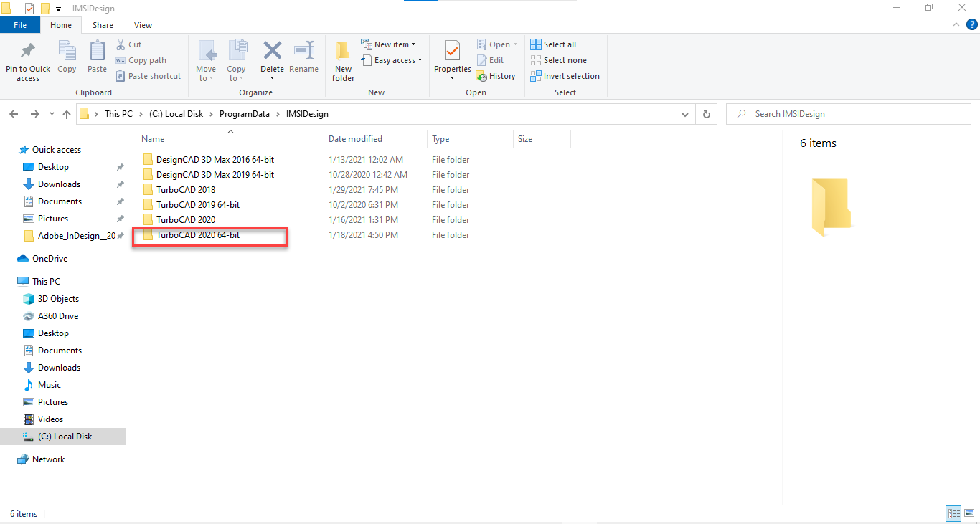
Task: Click the Rename ribbon icon
Action: coord(304,50)
